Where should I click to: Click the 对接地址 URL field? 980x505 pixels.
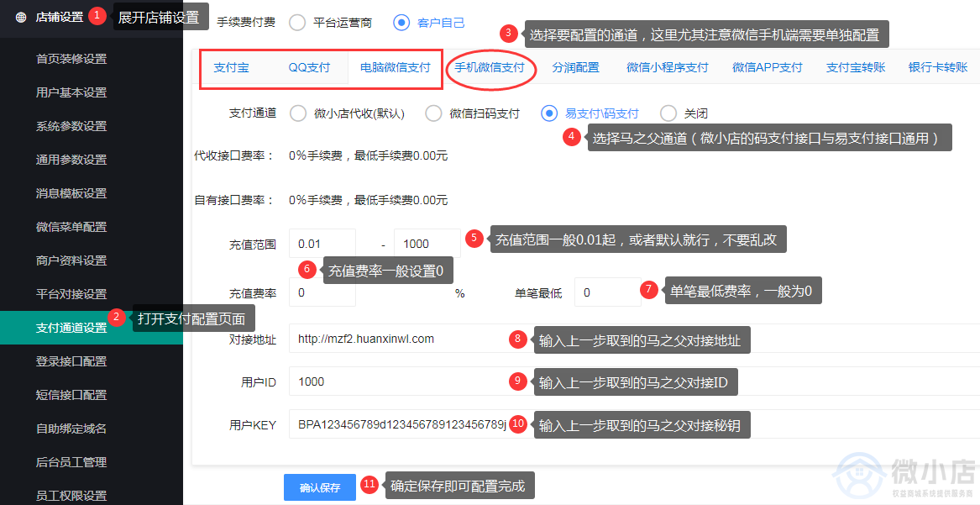634,339
